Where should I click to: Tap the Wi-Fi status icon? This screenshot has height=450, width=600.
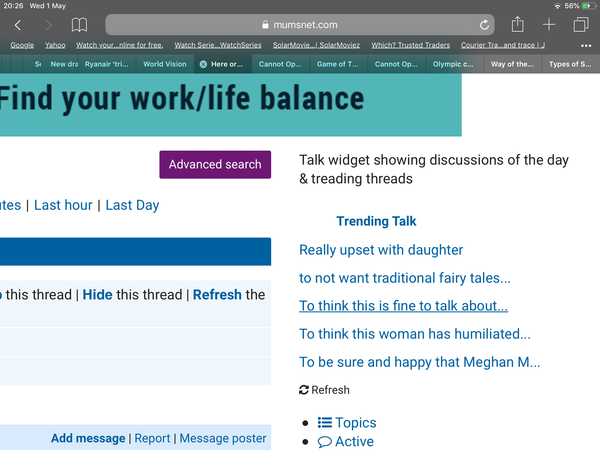[x=557, y=6]
